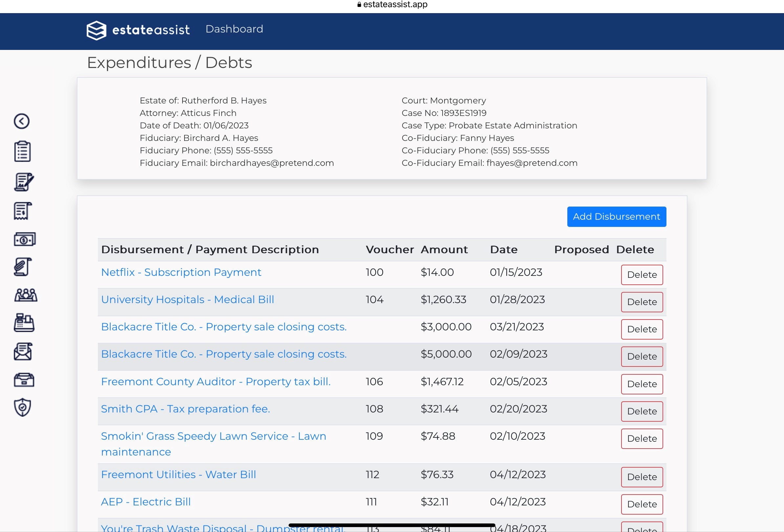This screenshot has height=532, width=784.
Task: Open the document with pencil sidebar icon
Action: coord(24,182)
